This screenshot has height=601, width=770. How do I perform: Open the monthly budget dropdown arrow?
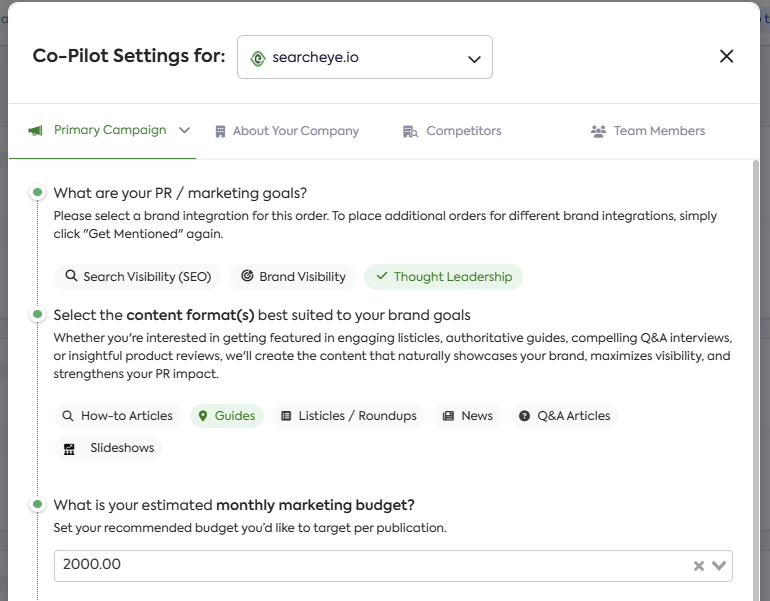pyautogui.click(x=719, y=566)
